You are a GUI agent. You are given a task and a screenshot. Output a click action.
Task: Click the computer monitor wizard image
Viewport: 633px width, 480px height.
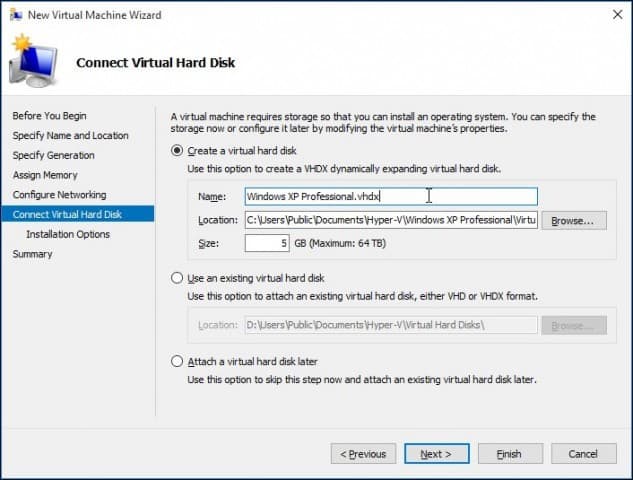click(x=34, y=61)
